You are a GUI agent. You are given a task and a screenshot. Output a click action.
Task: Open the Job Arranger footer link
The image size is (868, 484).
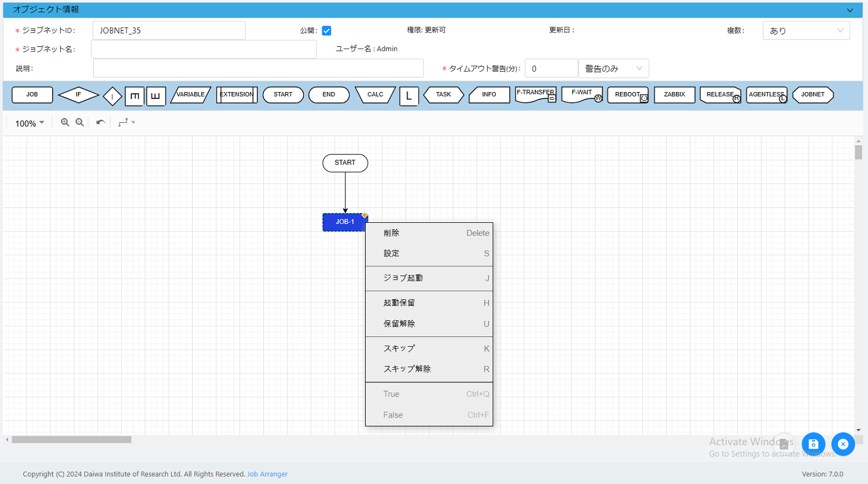pos(267,474)
